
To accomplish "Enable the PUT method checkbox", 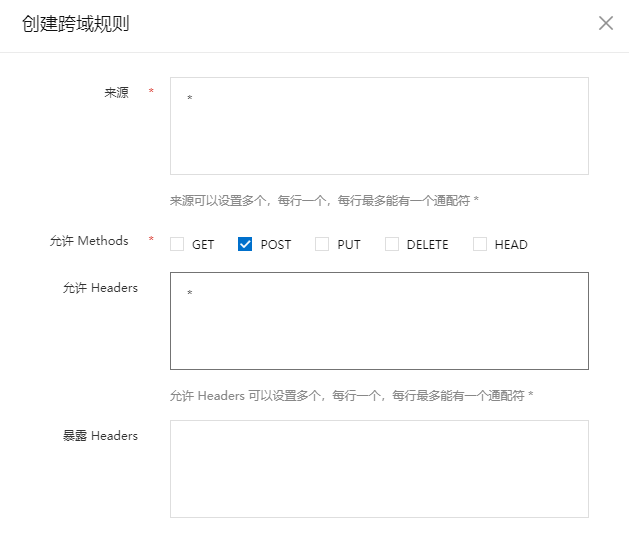I will point(322,244).
